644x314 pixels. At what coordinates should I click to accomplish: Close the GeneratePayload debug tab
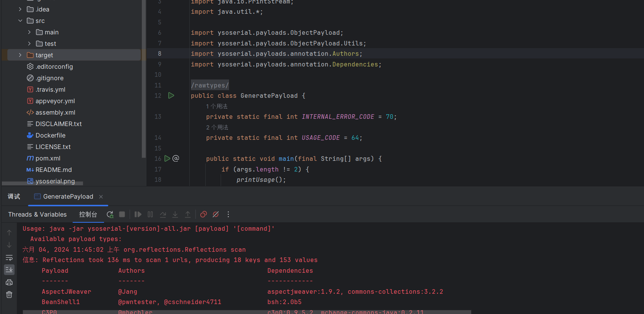tap(101, 197)
